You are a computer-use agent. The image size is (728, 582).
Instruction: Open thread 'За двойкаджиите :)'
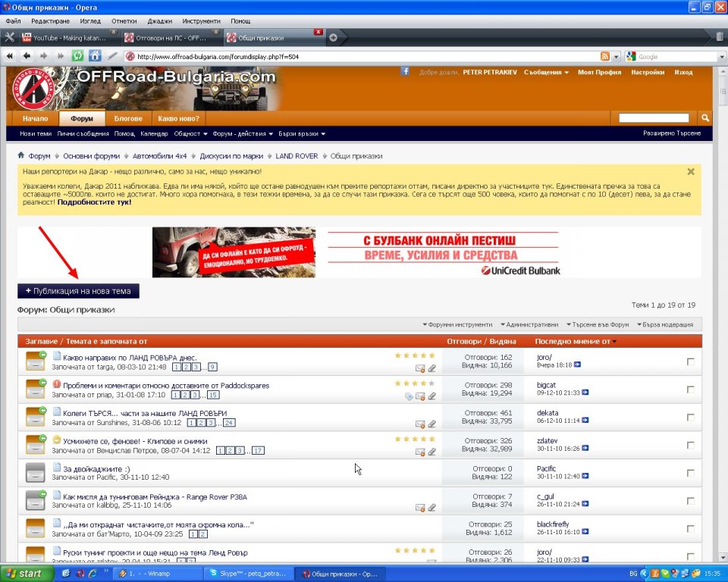(96, 469)
